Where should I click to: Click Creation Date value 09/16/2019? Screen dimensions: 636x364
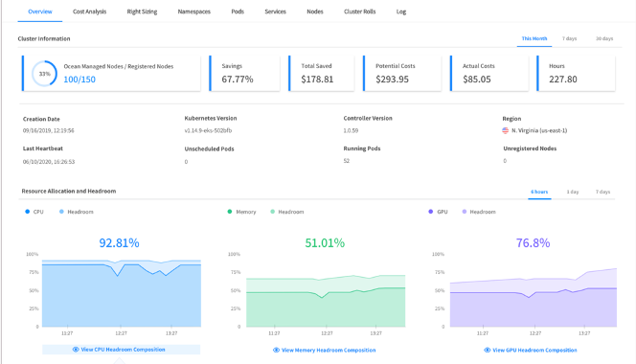click(x=48, y=130)
